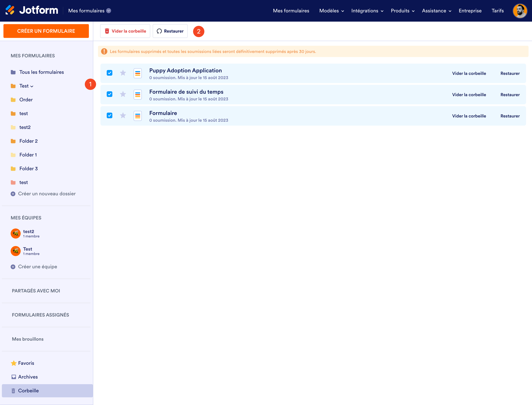Open the user profile avatar
Viewport: 532px width, 405px height.
click(x=520, y=11)
